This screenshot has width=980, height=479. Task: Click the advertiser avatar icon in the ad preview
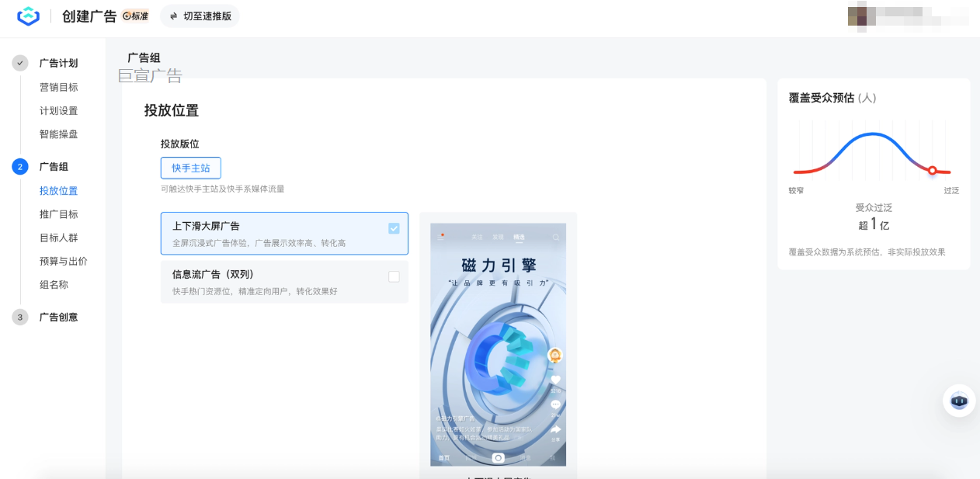556,355
